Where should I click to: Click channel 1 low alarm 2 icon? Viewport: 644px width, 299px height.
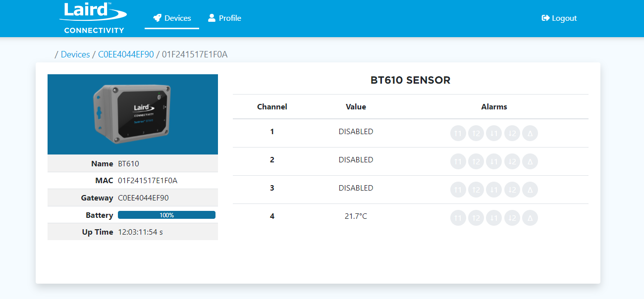(512, 133)
